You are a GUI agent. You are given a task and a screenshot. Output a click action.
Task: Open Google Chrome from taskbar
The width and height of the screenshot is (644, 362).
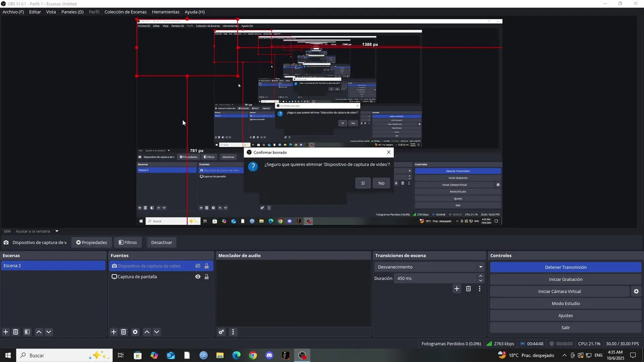tap(253, 355)
